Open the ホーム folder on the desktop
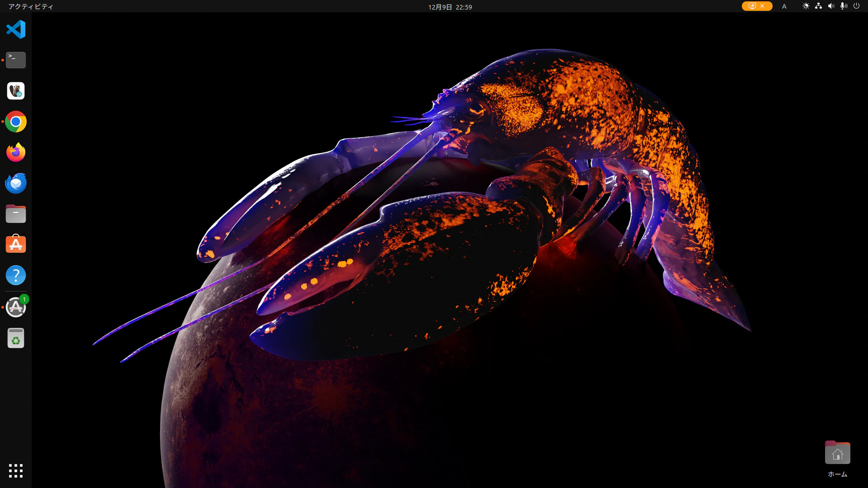Viewport: 868px width, 488px height. pos(837,453)
